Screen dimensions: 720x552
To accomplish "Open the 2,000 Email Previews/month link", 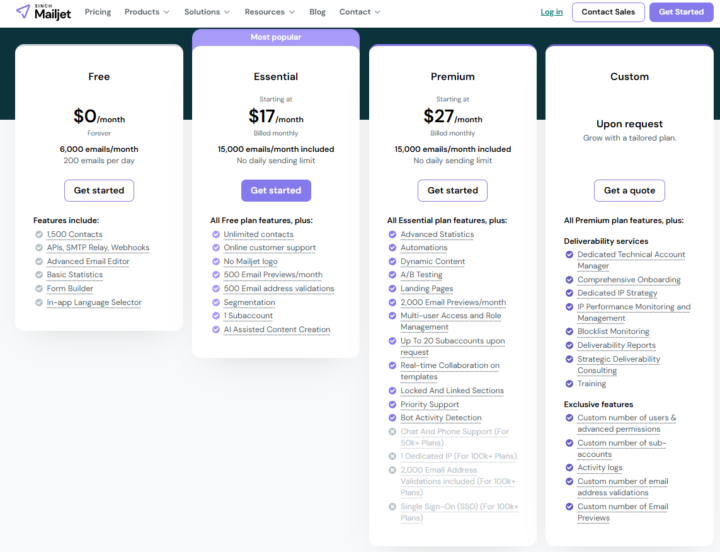I will coord(453,302).
